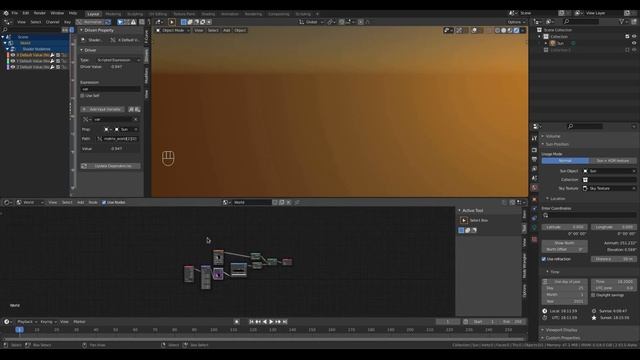Click the Update Dependencies button
640x360 pixels.
tap(110, 166)
